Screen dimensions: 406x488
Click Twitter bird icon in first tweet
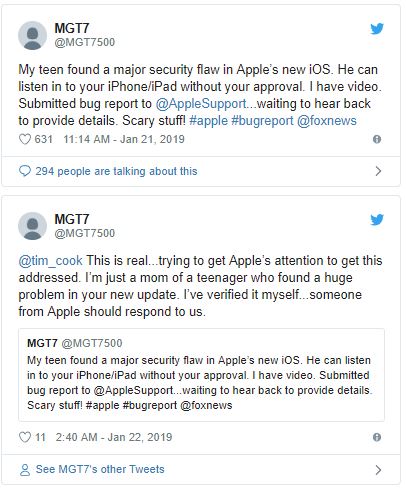click(x=377, y=29)
